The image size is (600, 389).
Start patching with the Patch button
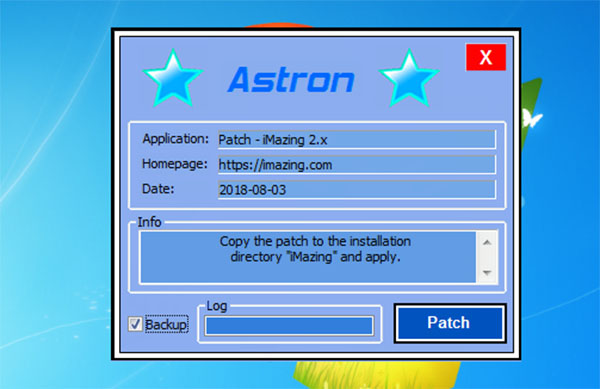click(450, 323)
